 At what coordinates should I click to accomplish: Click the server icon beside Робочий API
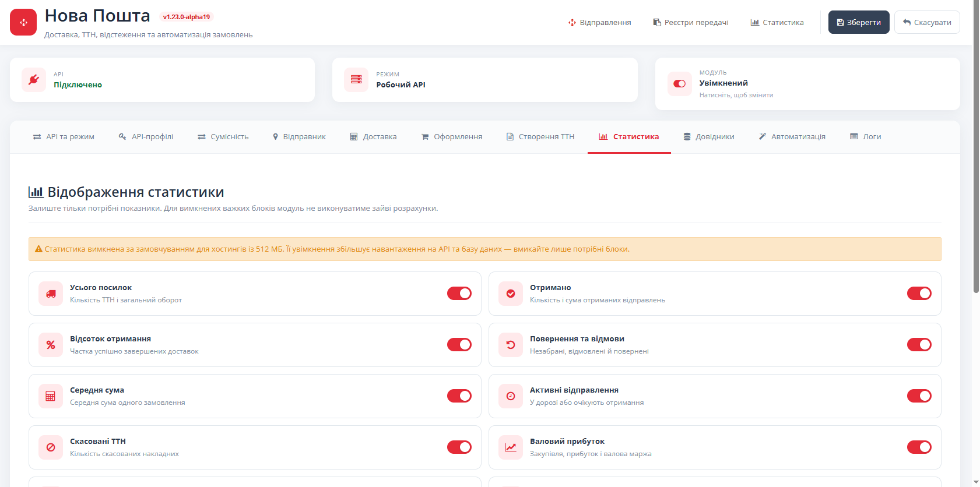point(356,80)
